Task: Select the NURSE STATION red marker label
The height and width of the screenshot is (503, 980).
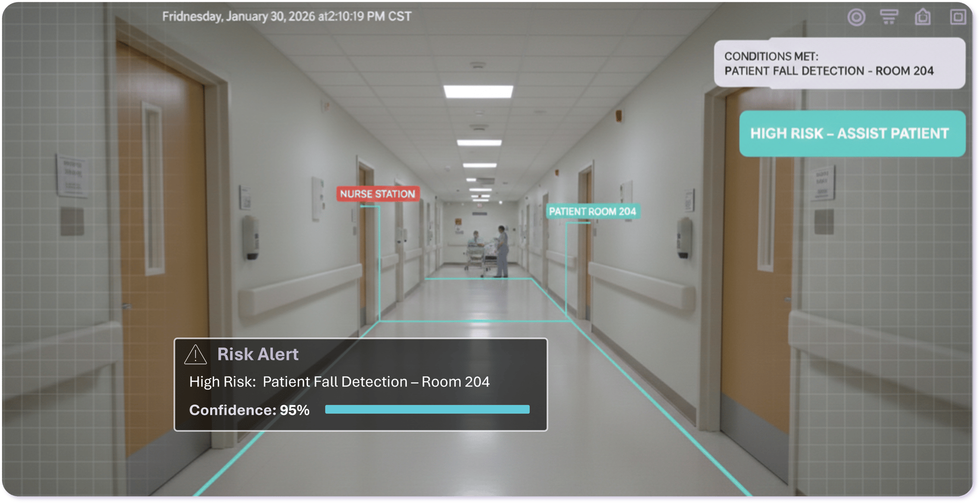Action: coord(378,194)
